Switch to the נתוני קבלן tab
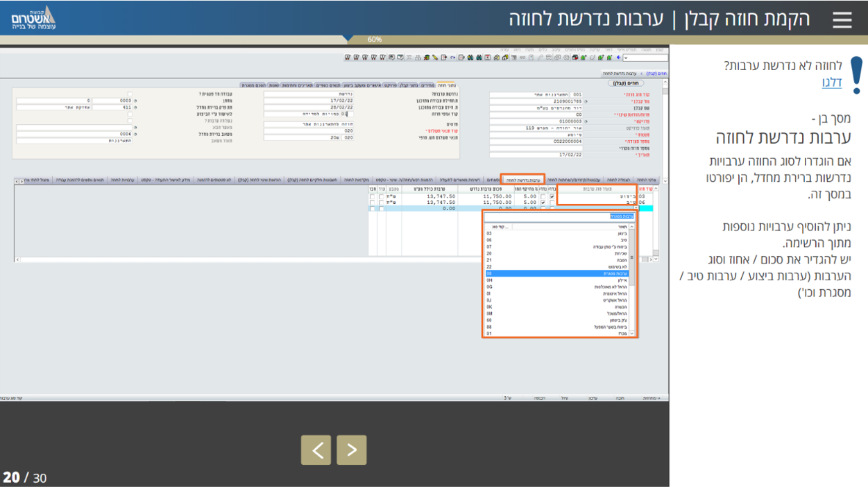This screenshot has height=487, width=868. [409, 85]
